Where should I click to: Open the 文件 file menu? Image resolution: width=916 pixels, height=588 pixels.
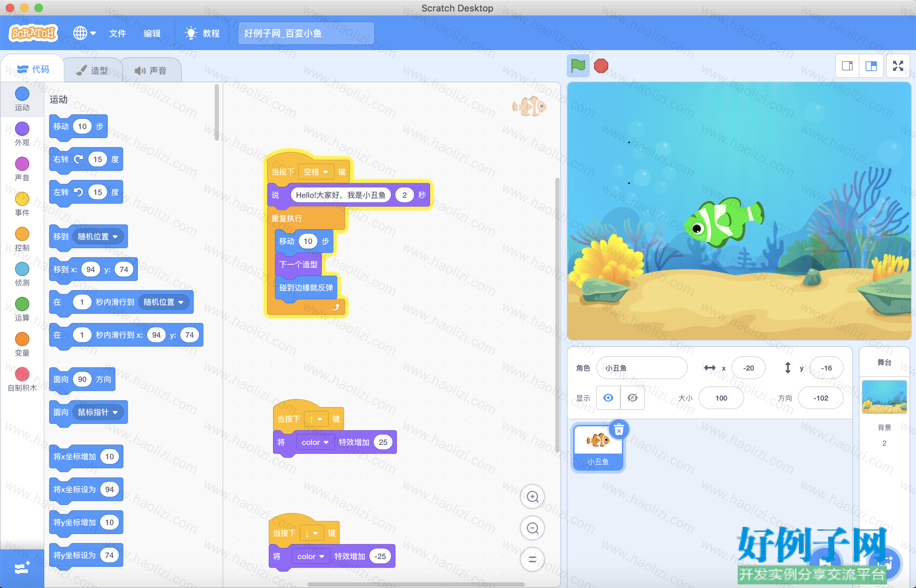(117, 33)
